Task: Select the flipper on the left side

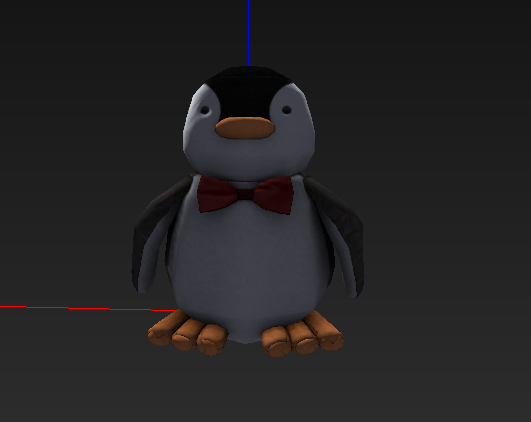Action: 156,234
